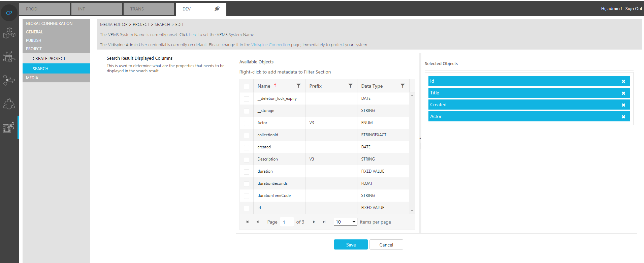Collapse the panel splitter arrow
Viewport: 644px width, 263px height.
click(420, 138)
